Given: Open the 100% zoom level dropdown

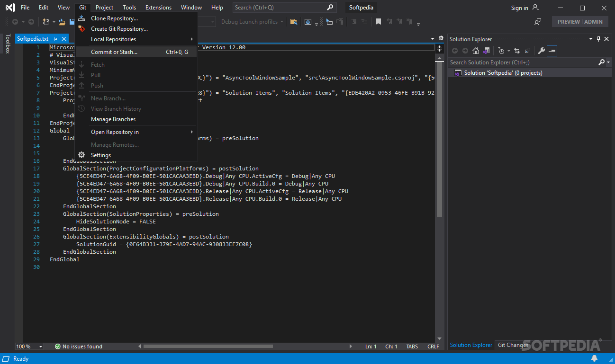Looking at the screenshot, I should point(40,346).
